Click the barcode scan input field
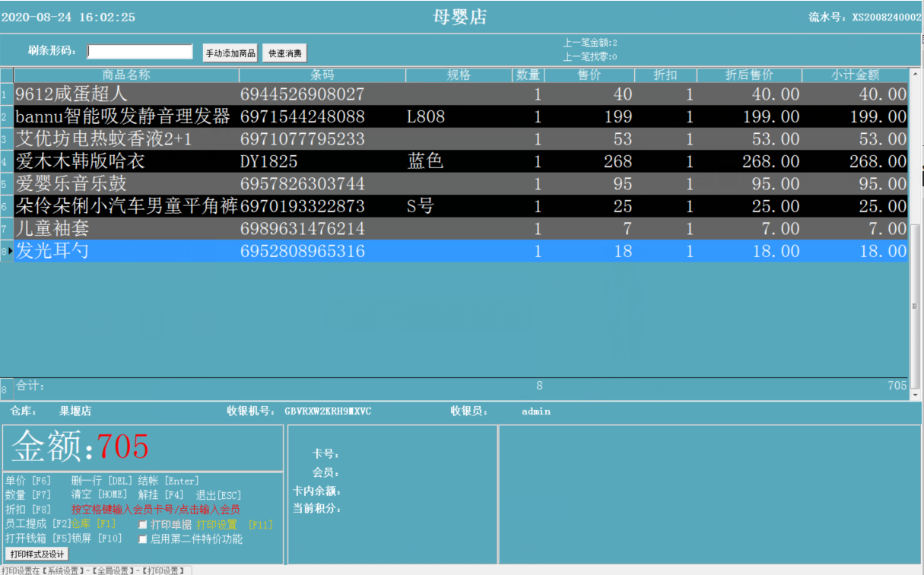 [x=140, y=52]
